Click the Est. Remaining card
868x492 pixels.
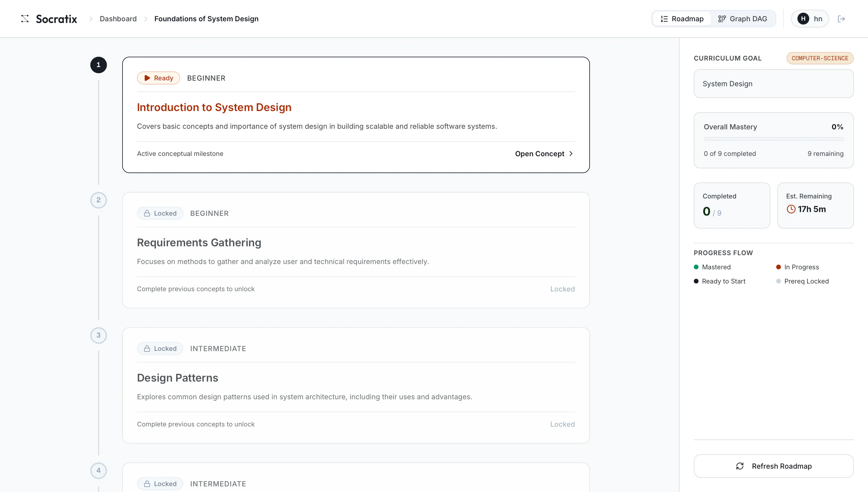[x=815, y=206]
